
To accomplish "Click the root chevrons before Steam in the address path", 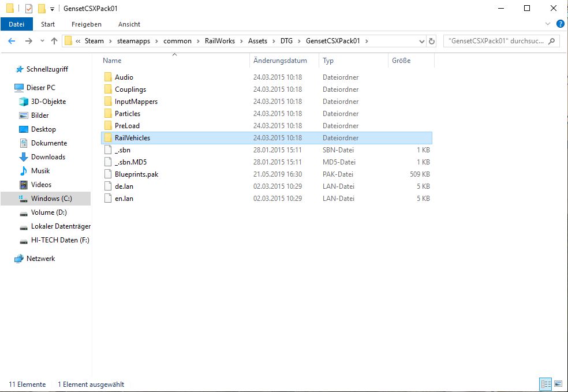I will 79,42.
